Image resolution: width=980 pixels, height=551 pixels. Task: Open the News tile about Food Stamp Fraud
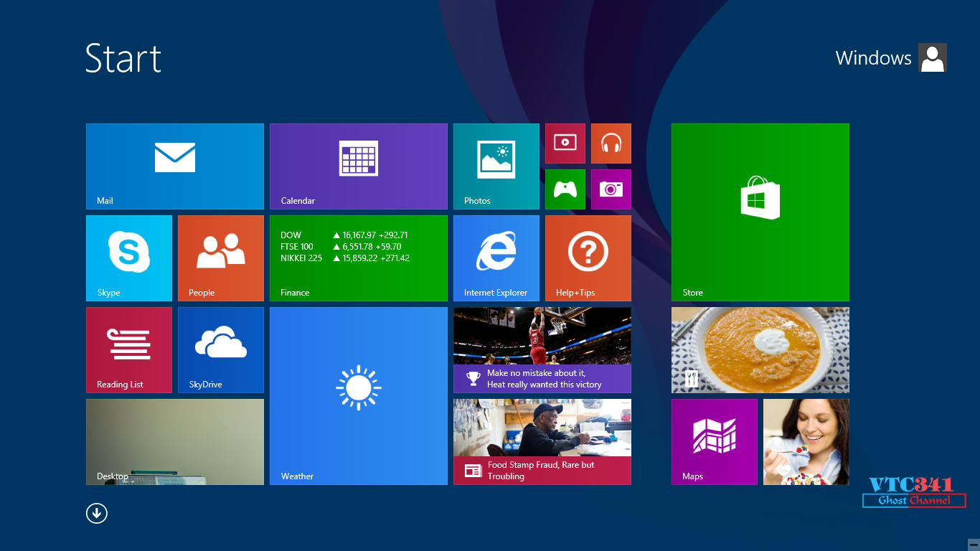point(542,442)
